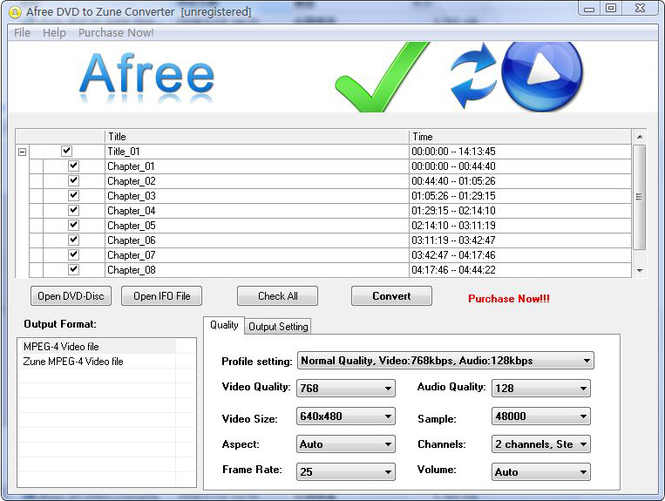The width and height of the screenshot is (665, 501).
Task: Click the blue play button orb
Action: pos(542,76)
